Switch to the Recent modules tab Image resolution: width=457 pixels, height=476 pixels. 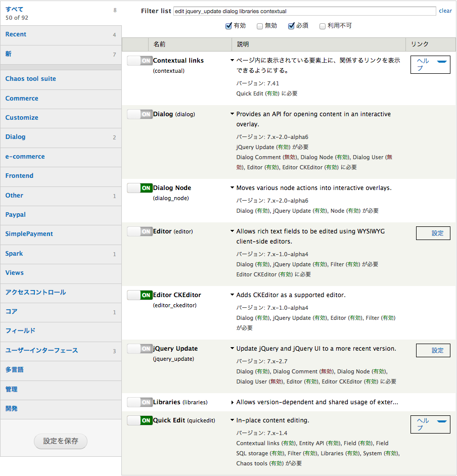click(16, 34)
